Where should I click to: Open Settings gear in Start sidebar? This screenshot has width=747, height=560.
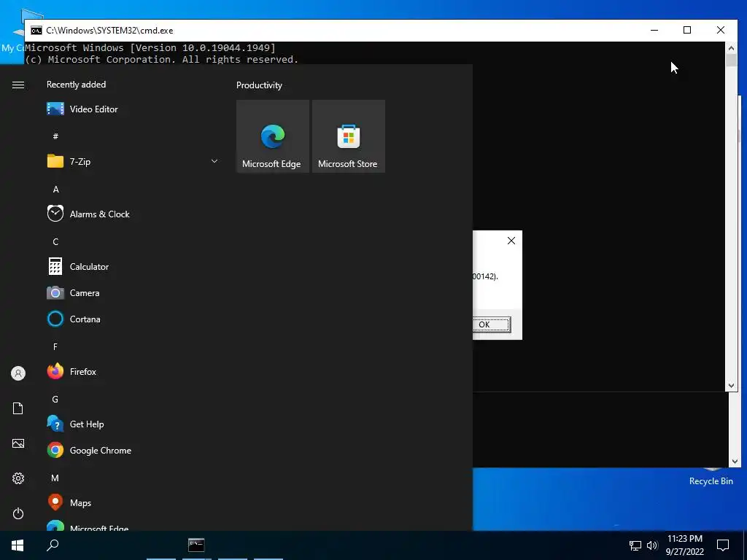click(x=18, y=478)
